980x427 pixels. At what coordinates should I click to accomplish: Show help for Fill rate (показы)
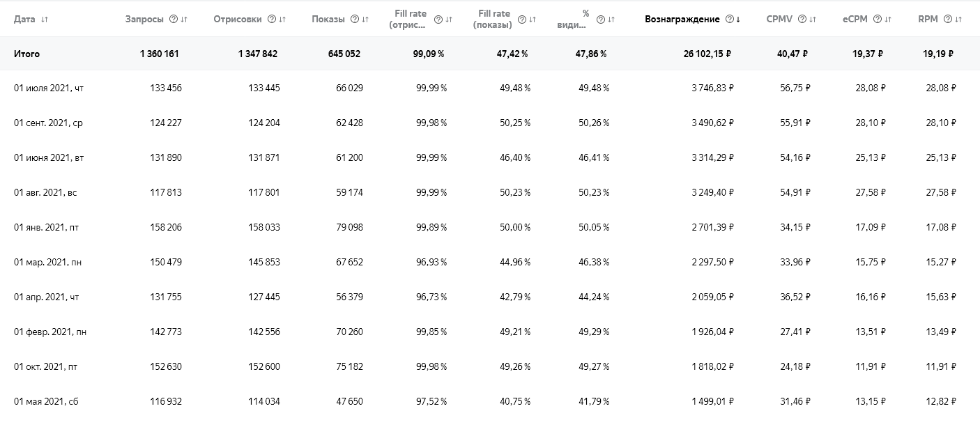coord(522,20)
